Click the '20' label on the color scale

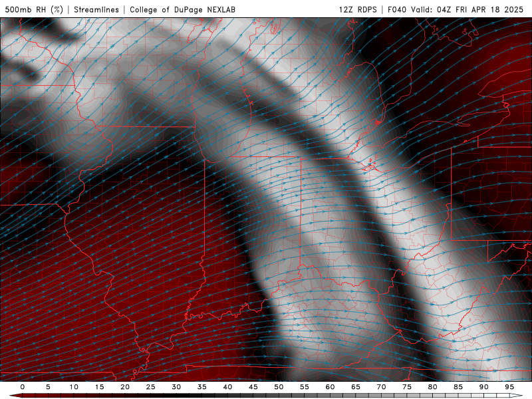pos(125,387)
